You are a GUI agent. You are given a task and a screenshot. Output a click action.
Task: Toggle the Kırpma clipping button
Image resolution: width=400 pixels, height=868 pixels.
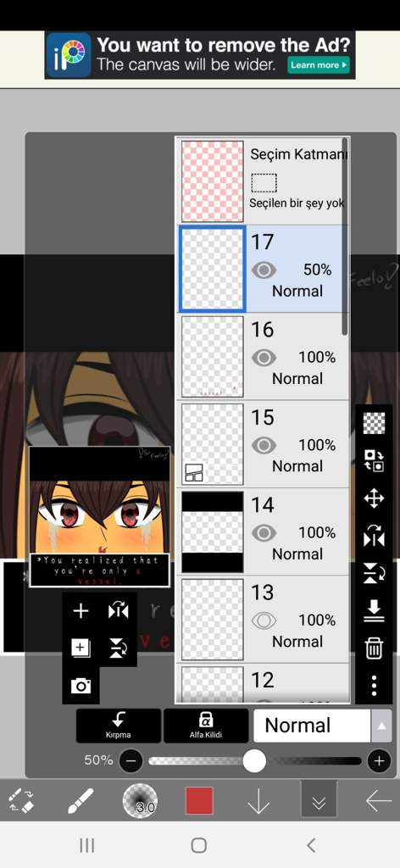pos(119,726)
